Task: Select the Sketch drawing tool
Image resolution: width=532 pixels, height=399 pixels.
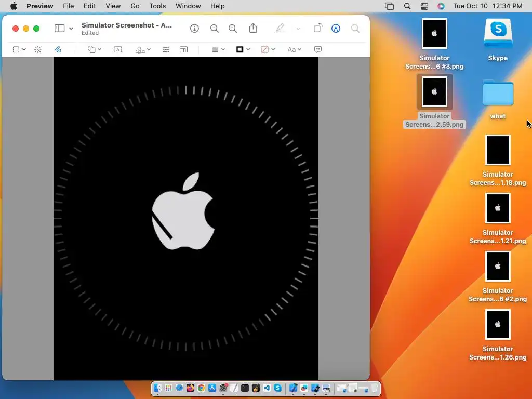Action: point(58,49)
